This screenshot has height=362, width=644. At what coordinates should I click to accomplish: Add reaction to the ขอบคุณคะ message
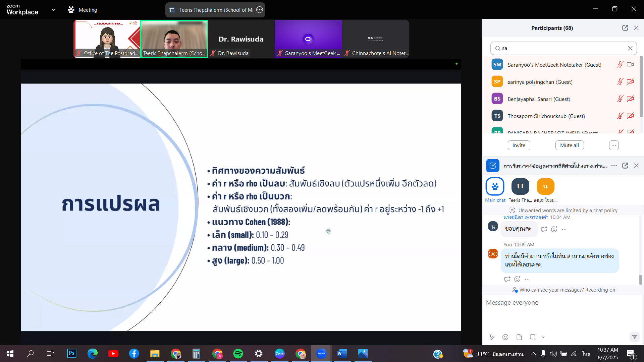[x=554, y=229]
